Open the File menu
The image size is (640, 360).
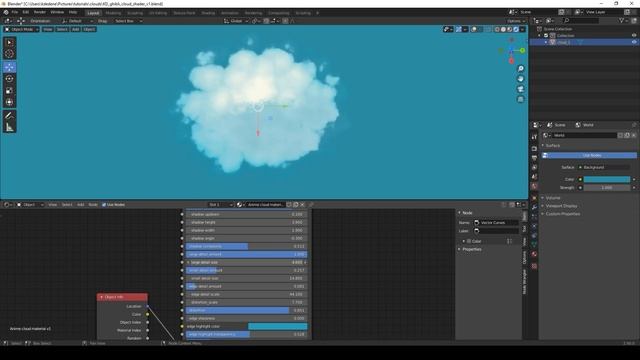(x=15, y=12)
